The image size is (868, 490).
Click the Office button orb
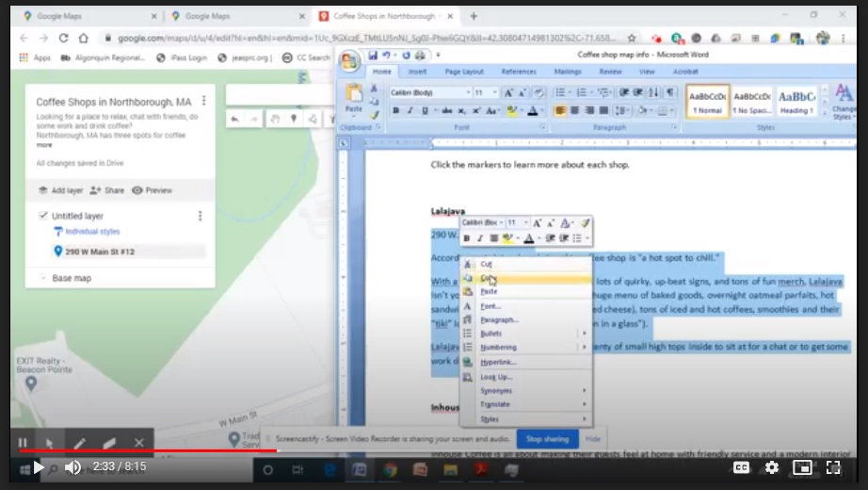350,60
